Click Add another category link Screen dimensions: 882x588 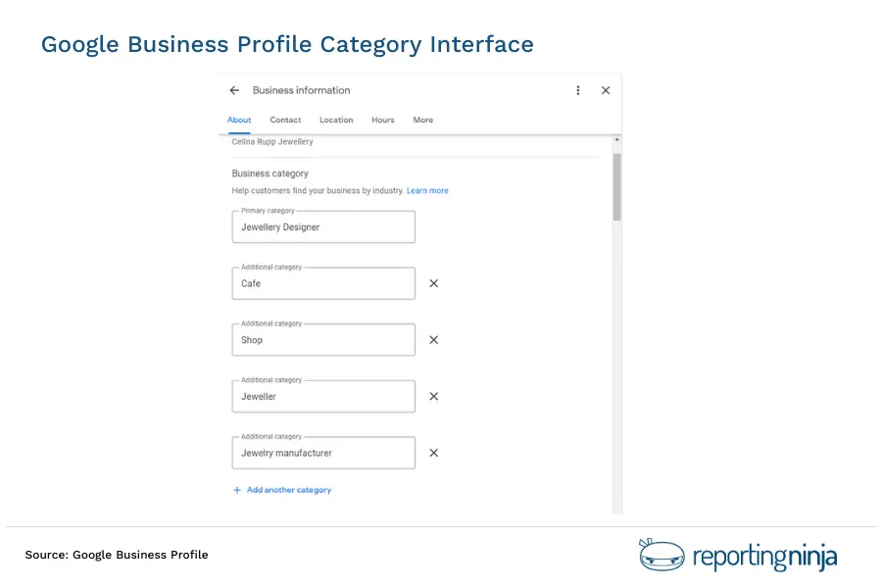(x=288, y=490)
